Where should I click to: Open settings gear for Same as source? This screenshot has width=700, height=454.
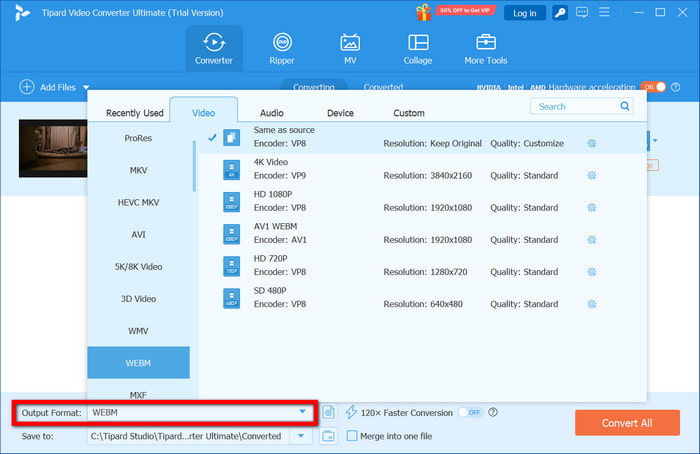coord(592,143)
